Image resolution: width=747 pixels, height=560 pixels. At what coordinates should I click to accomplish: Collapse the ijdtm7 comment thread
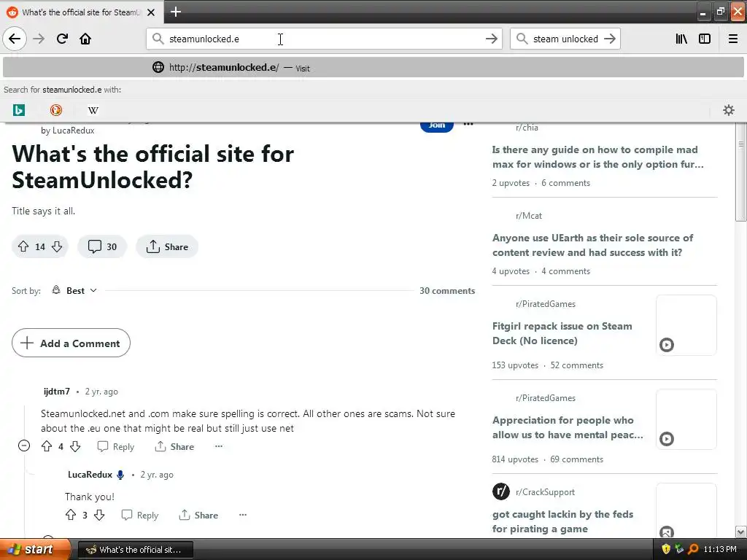tap(24, 446)
